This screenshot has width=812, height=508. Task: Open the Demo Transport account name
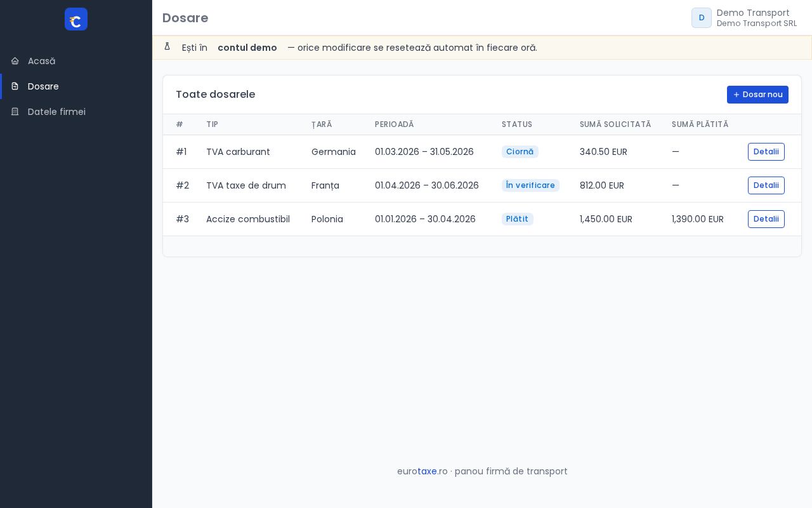pos(753,13)
